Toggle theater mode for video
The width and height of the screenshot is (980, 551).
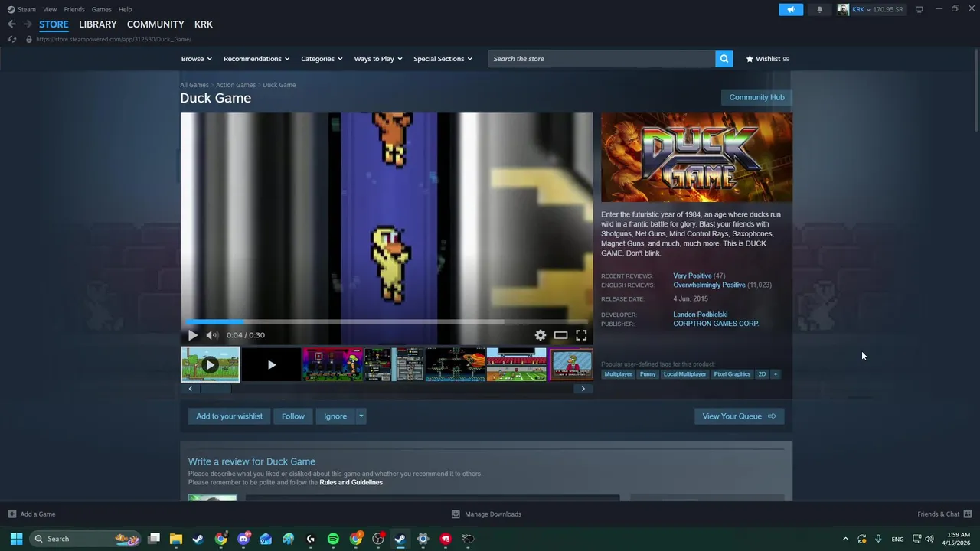click(561, 335)
